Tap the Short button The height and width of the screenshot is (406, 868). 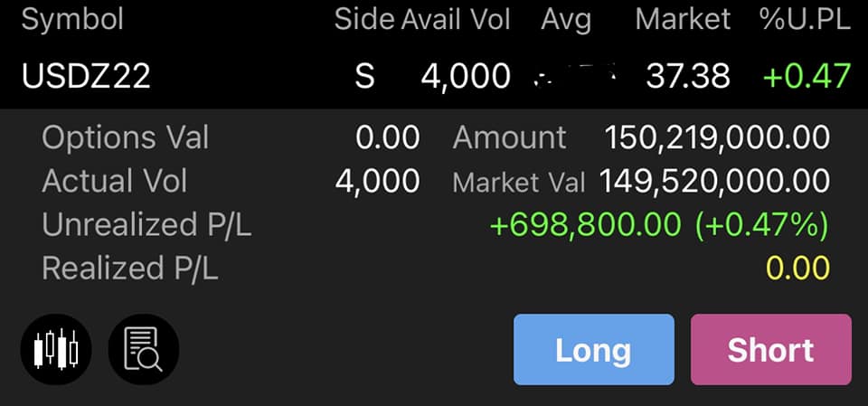pyautogui.click(x=770, y=350)
